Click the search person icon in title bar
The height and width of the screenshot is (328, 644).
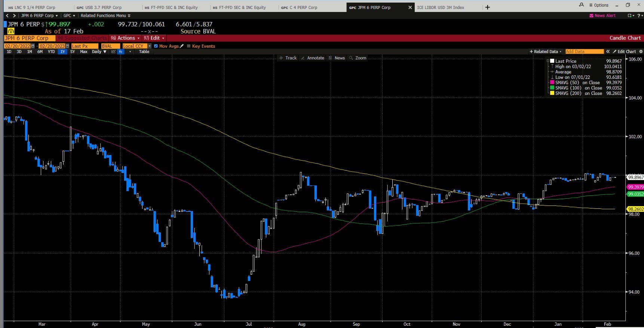pos(581,5)
